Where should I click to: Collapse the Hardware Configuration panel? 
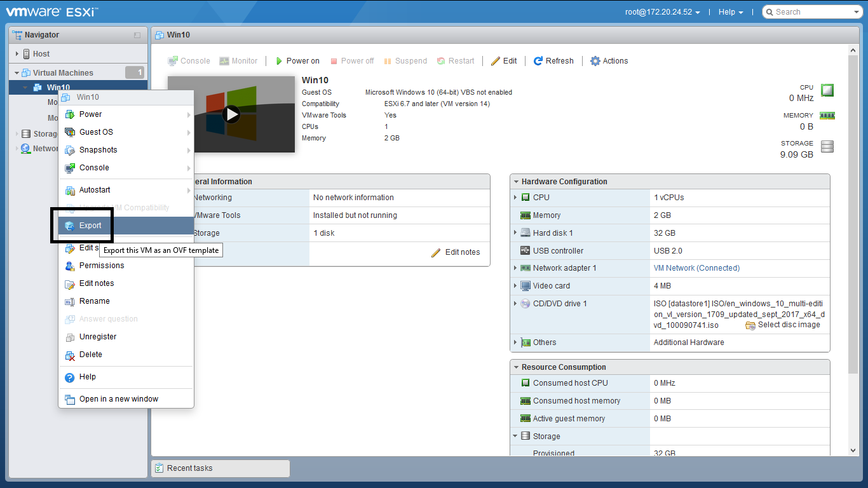[517, 182]
